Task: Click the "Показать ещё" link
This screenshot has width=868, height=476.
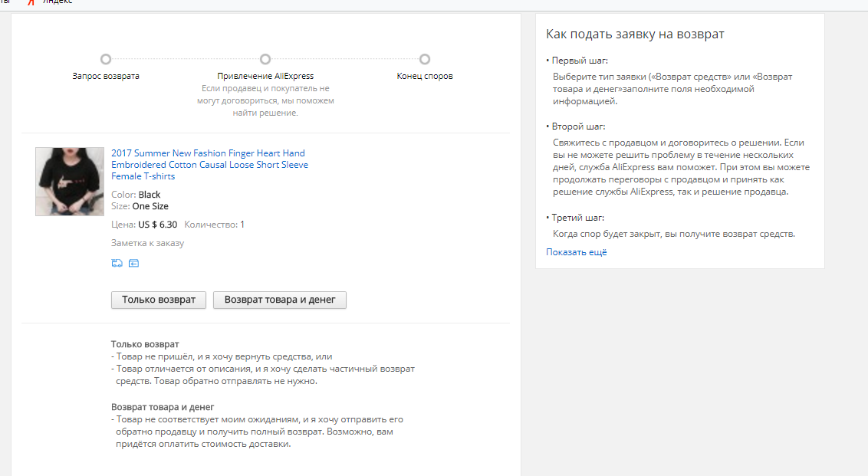Action: (577, 252)
